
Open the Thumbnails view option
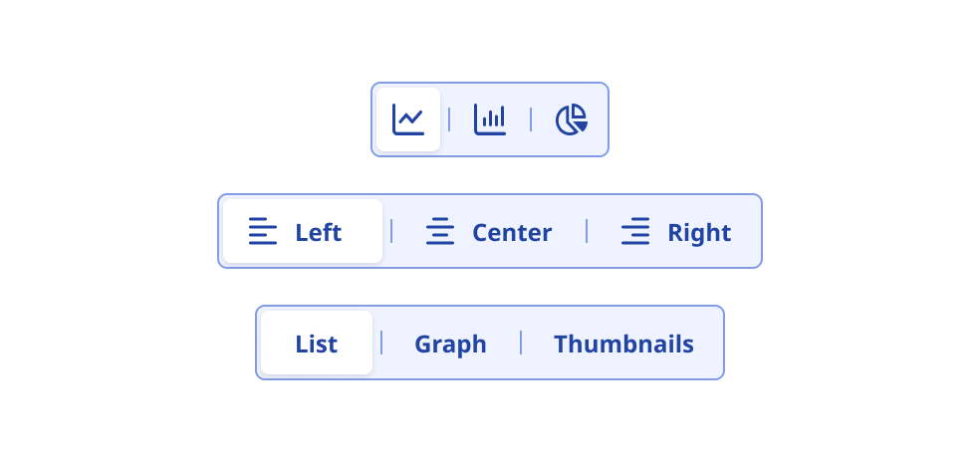pos(623,345)
